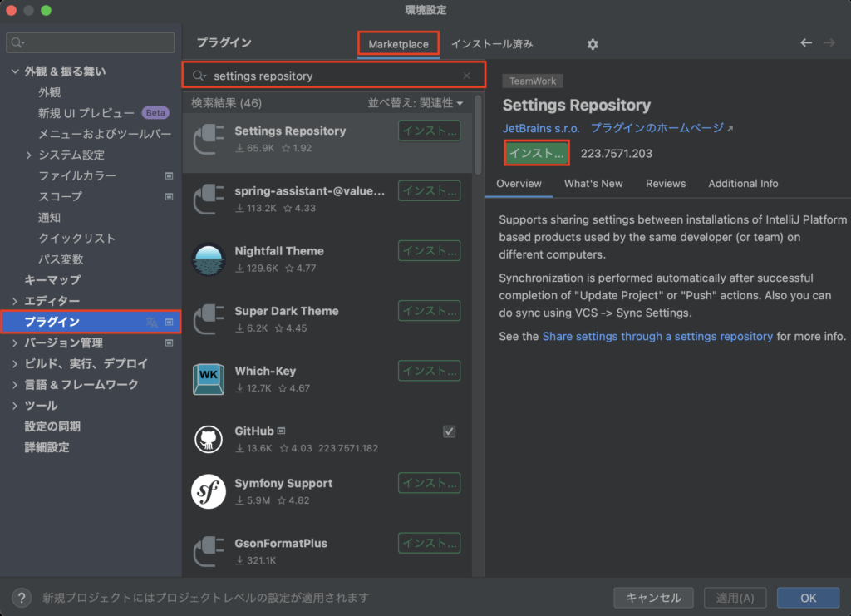Viewport: 851px width, 616px height.
Task: Click the Which-Key plugin icon
Action: click(209, 379)
